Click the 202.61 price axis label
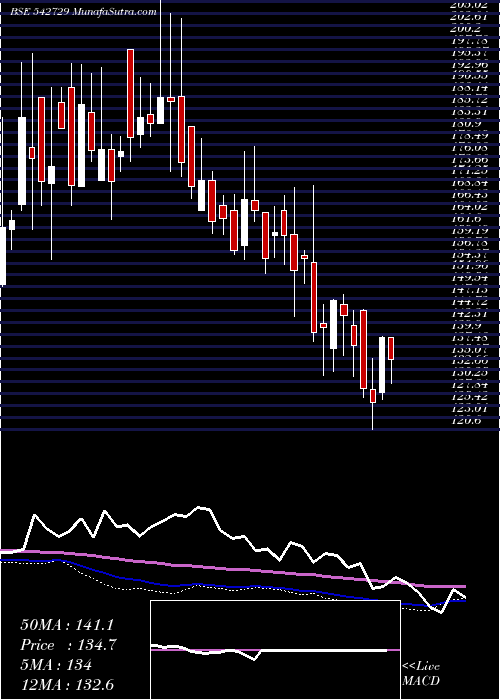The height and width of the screenshot is (700, 500). click(x=470, y=17)
